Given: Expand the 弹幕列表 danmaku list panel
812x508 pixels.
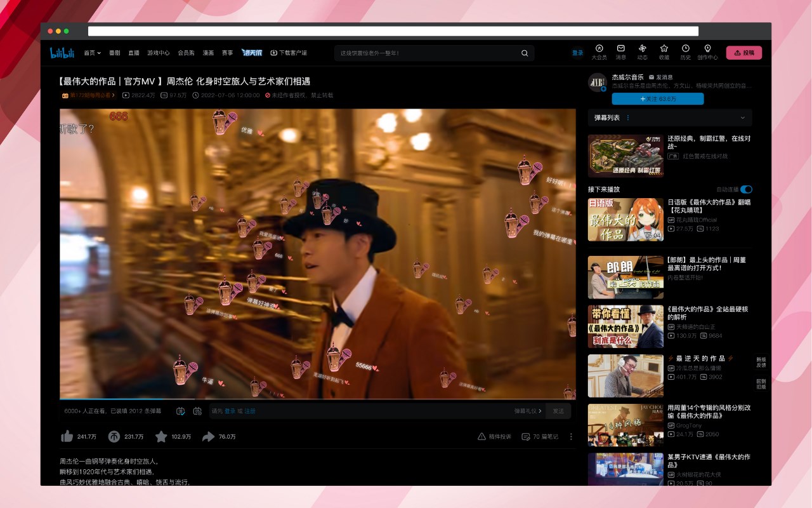Looking at the screenshot, I should coord(670,117).
